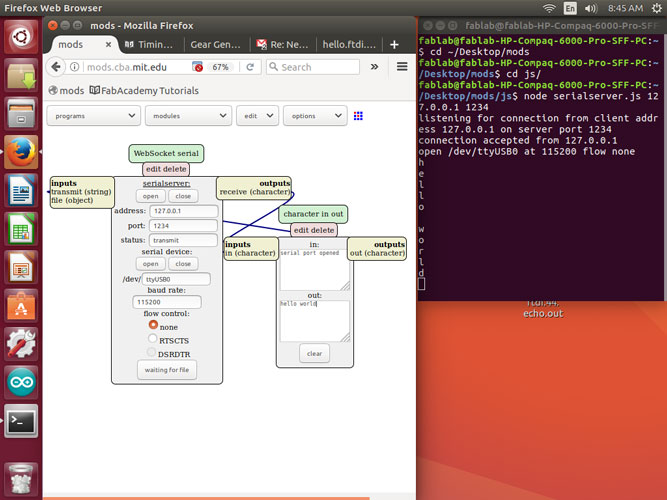Open Ubuntu Software Center from the dock
Screen dimensions: 667x500
click(x=21, y=306)
